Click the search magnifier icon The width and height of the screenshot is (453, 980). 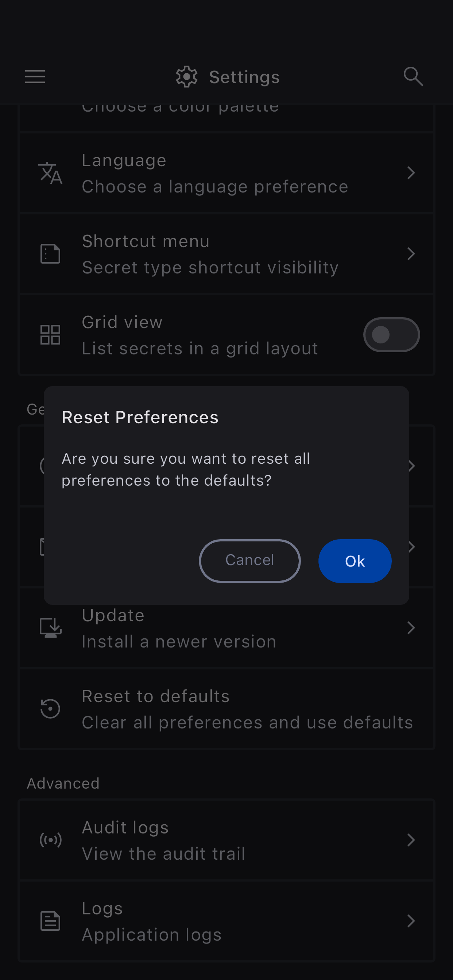[413, 77]
